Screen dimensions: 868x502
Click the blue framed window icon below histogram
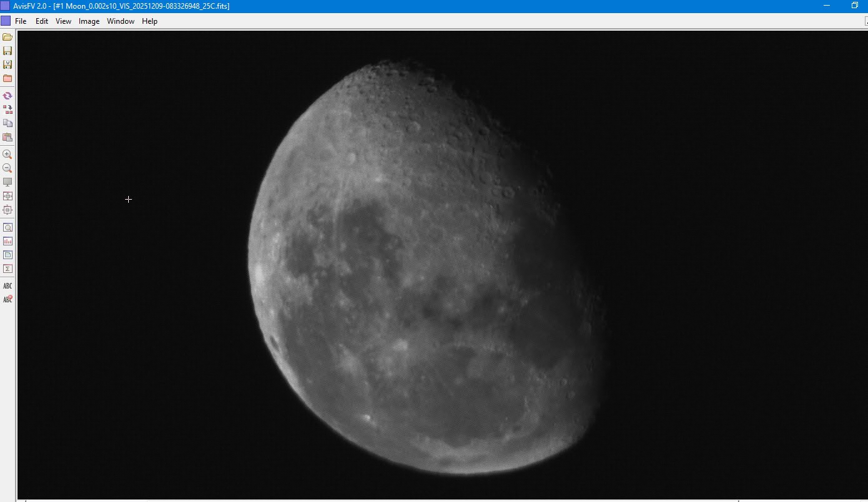[8, 255]
